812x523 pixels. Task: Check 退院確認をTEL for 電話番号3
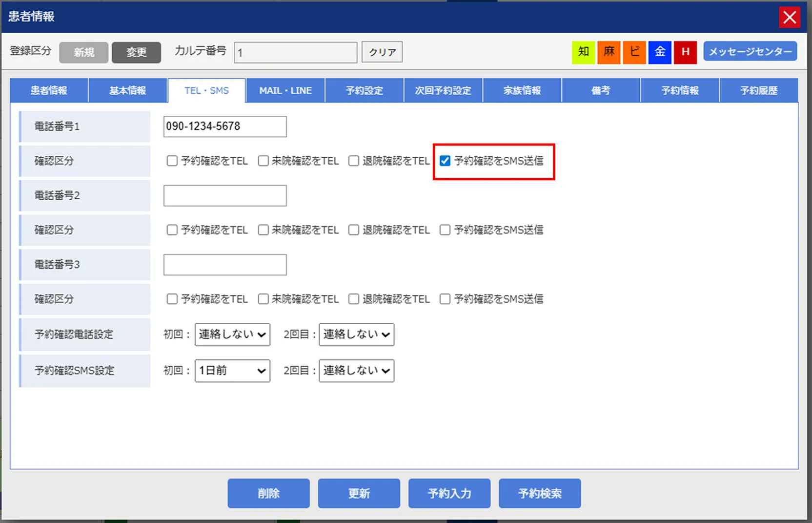tap(354, 299)
